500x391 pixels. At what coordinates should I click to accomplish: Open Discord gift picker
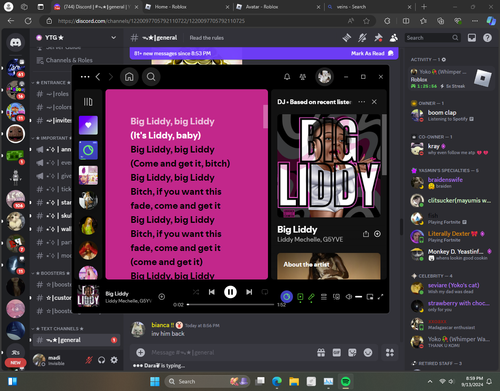coord(321,352)
